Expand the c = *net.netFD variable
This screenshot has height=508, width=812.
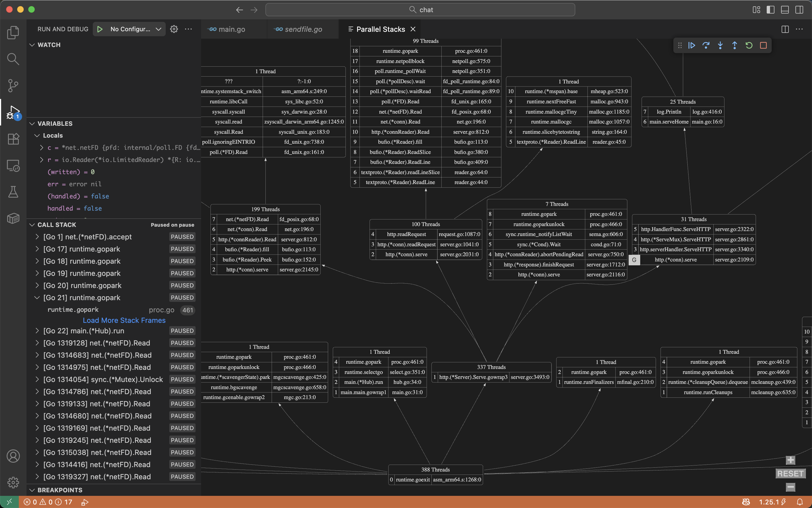(x=41, y=148)
